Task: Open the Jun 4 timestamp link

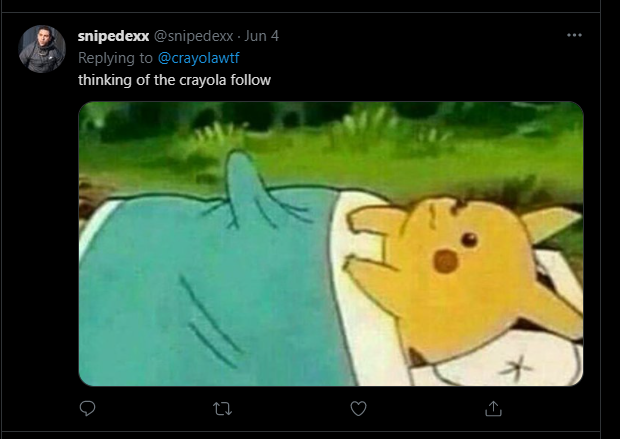Action: click(x=262, y=36)
